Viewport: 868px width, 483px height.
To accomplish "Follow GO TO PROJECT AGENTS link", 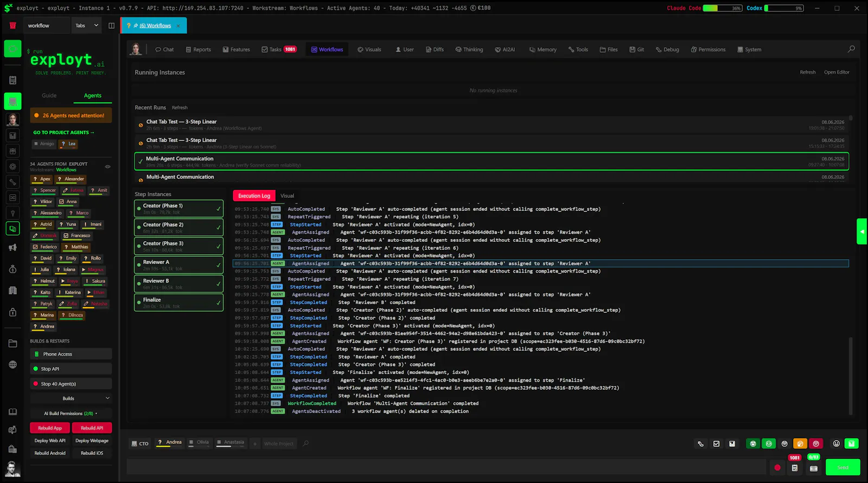I will [64, 132].
